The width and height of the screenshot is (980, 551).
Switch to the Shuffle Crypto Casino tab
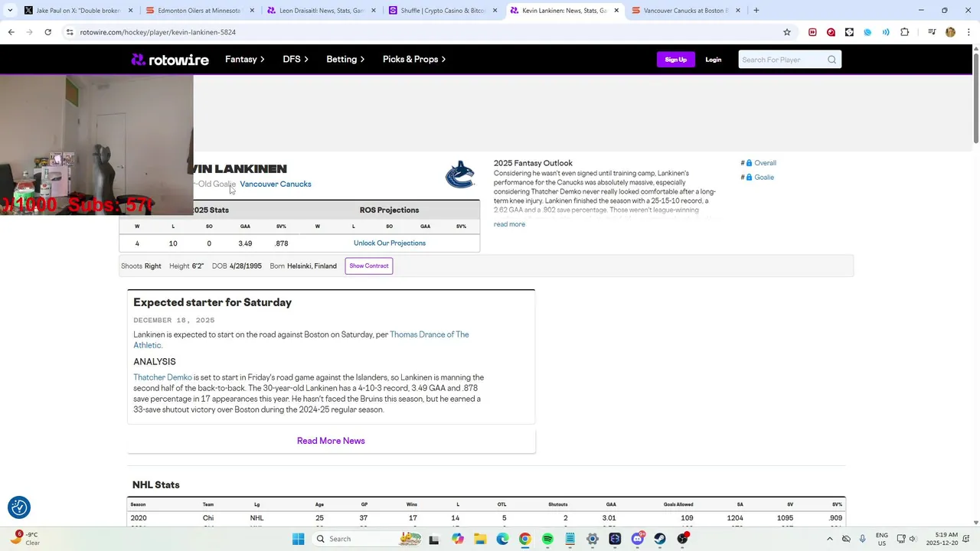click(443, 11)
